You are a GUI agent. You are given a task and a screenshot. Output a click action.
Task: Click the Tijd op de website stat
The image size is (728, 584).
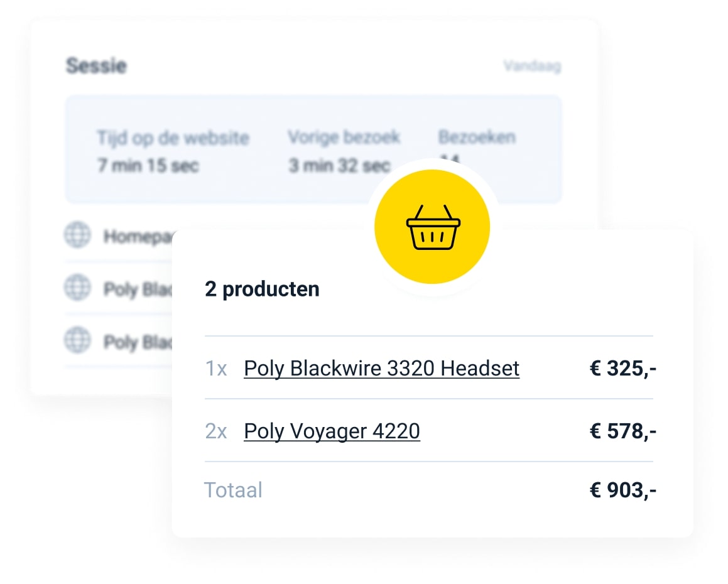[173, 151]
